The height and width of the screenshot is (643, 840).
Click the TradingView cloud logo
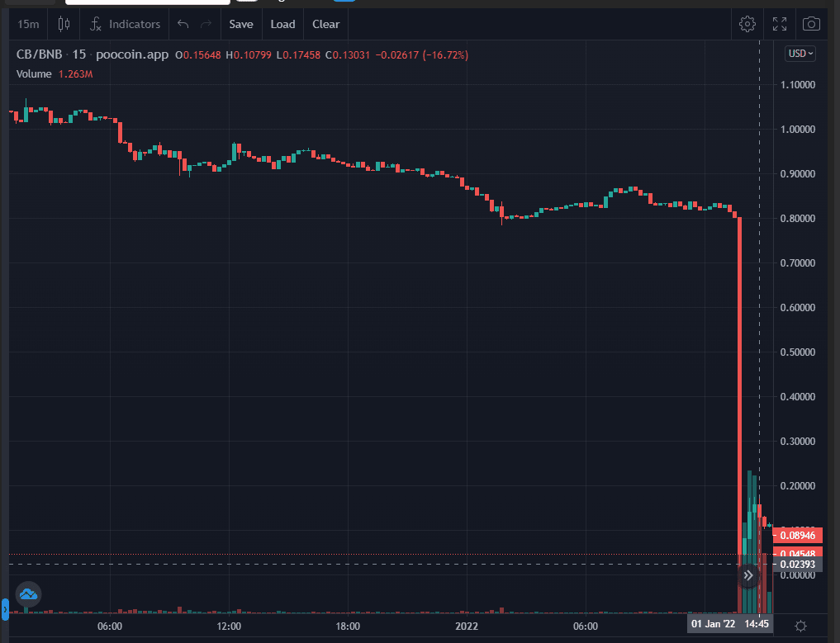(29, 593)
